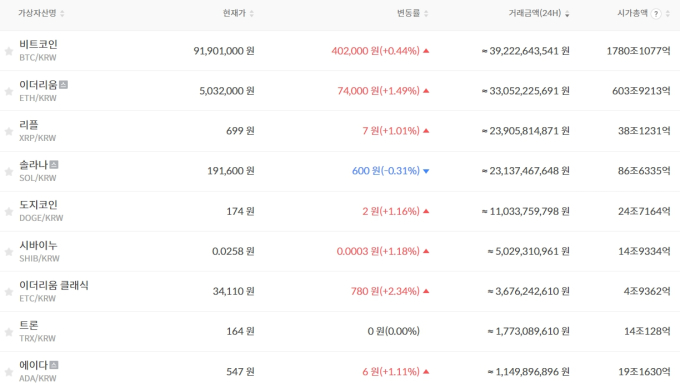Sort by 거래금액(24H) column arrows
Screen dimensions: 680x383
(x=567, y=13)
